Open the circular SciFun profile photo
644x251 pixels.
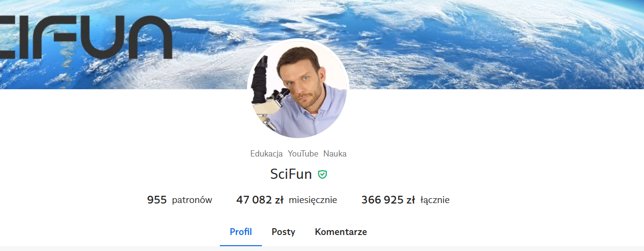(298, 88)
